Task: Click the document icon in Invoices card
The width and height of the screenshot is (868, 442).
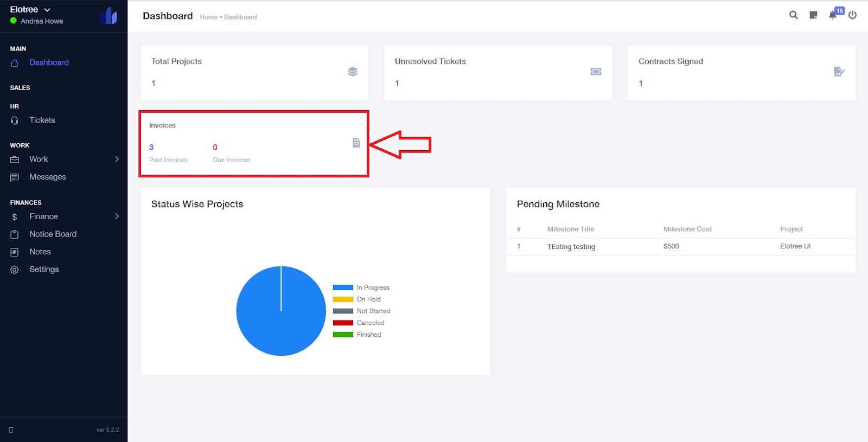Action: 356,143
